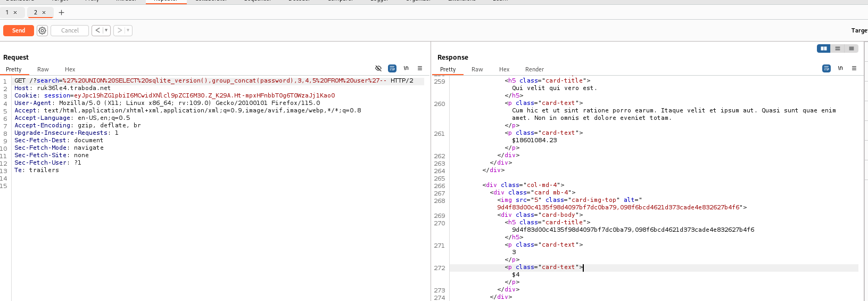
Task: Click the $4 value in Response
Action: pyautogui.click(x=516, y=274)
